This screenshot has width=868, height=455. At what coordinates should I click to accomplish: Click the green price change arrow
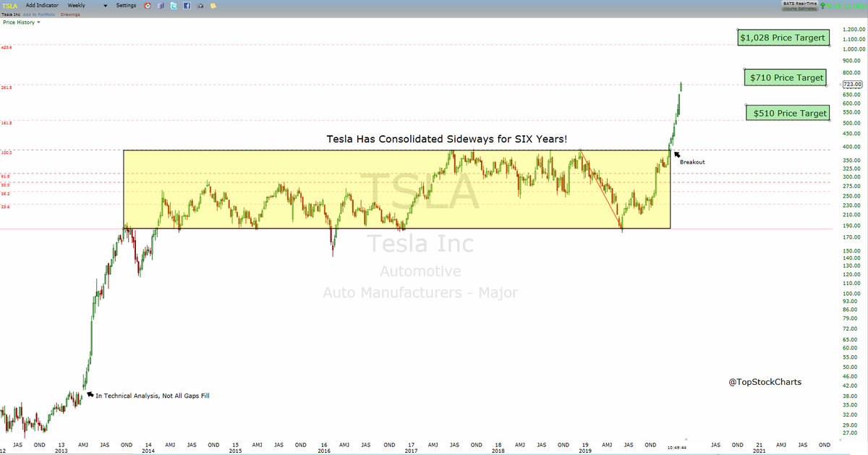(x=823, y=6)
